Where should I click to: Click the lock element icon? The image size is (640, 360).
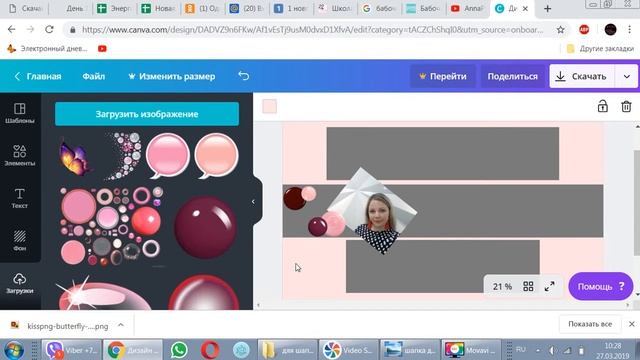coord(602,107)
